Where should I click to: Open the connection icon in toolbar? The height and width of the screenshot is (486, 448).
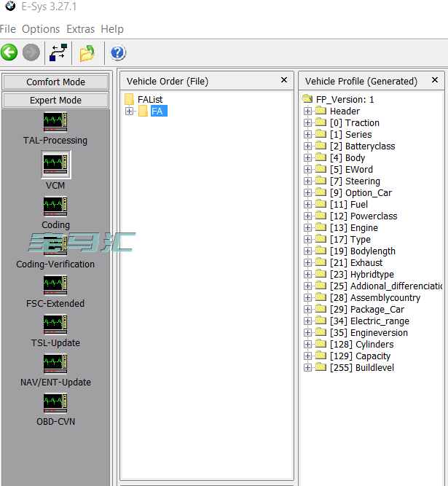58,52
